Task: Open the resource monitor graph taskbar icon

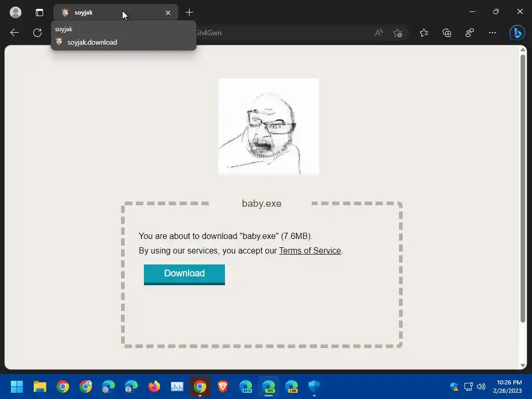Action: tap(177, 387)
